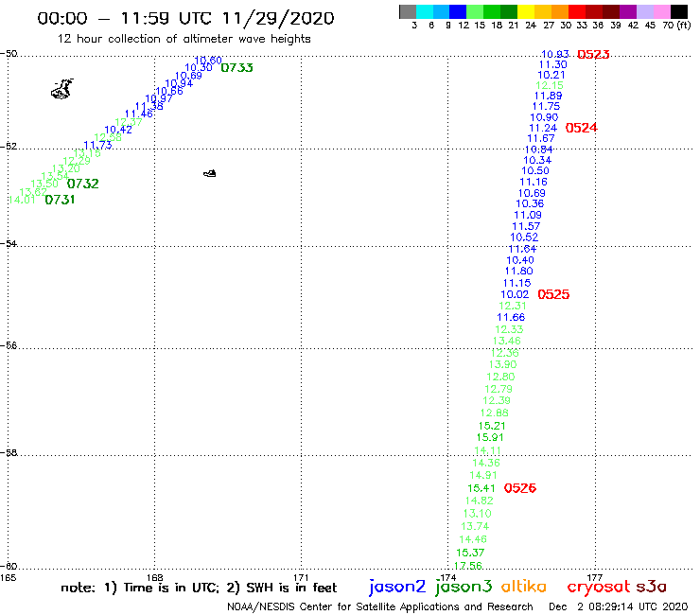This screenshot has height=615, width=700.
Task: Select the jason3 satellite legend label
Action: (x=464, y=587)
